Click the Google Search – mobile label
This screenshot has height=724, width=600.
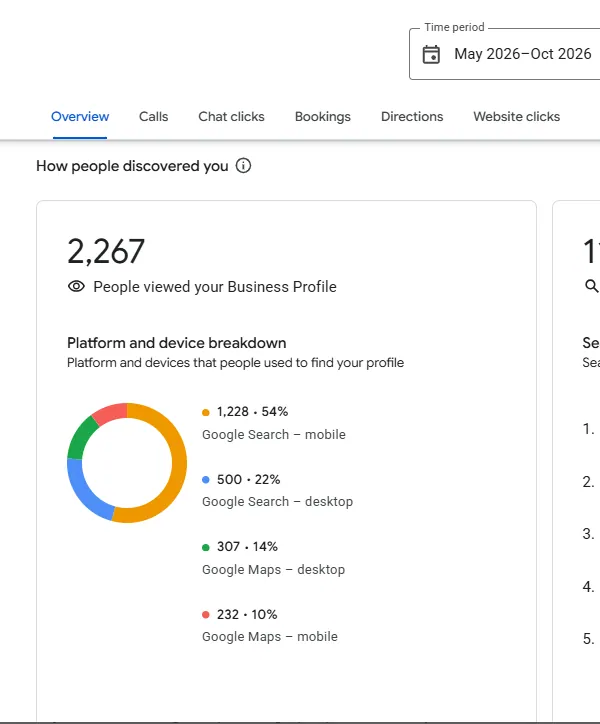(x=274, y=435)
